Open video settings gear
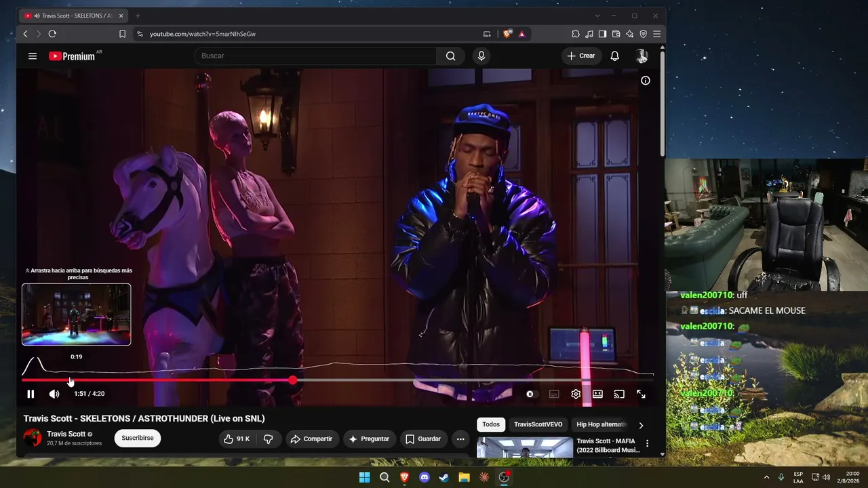868x488 pixels. pyautogui.click(x=576, y=394)
